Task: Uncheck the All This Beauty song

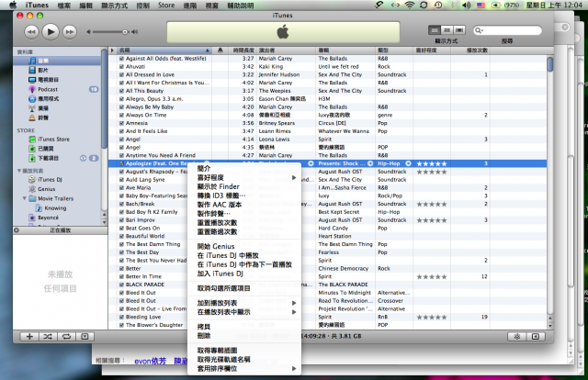Action: pos(121,91)
